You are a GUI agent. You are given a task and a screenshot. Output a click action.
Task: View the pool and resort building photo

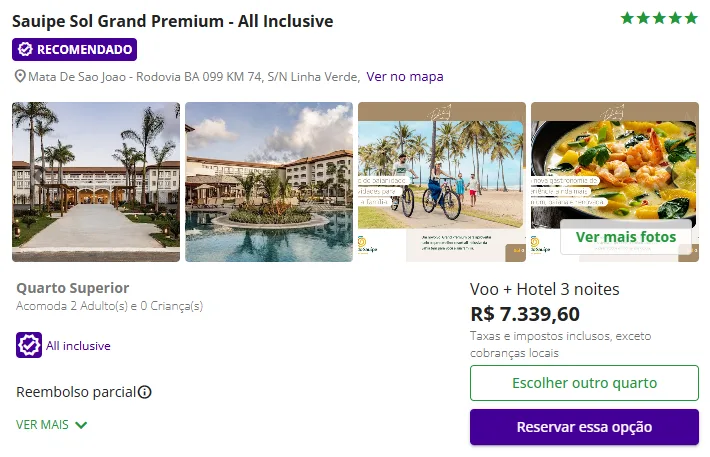pos(269,182)
